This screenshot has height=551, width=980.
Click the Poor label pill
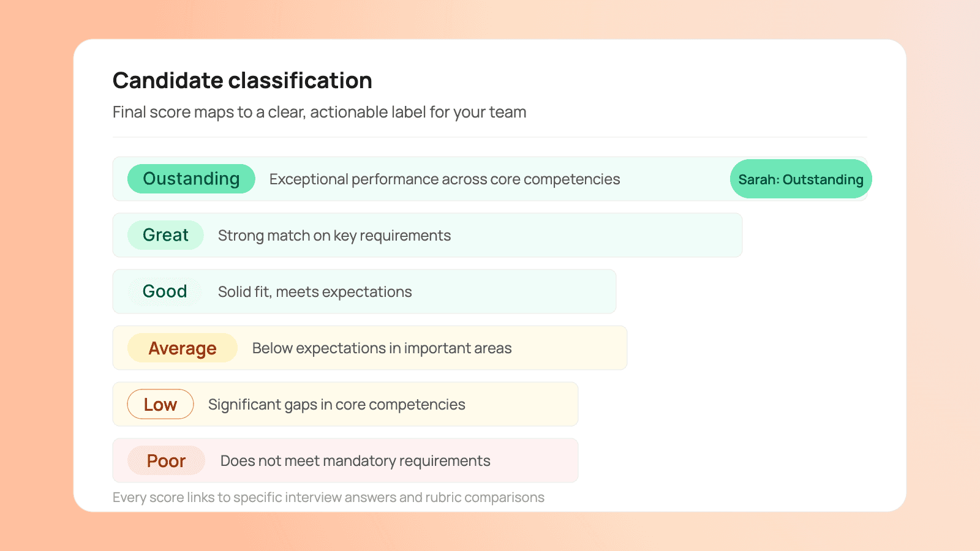coord(166,460)
